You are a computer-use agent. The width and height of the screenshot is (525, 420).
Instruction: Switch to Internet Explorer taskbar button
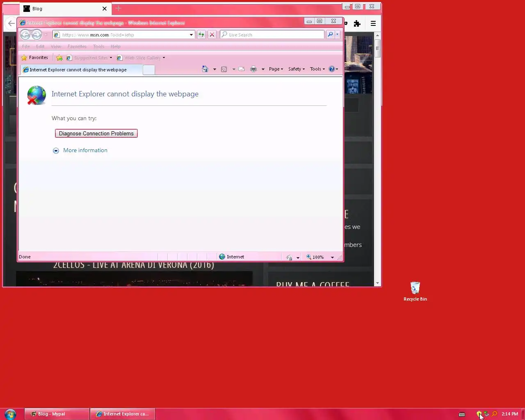click(x=123, y=414)
